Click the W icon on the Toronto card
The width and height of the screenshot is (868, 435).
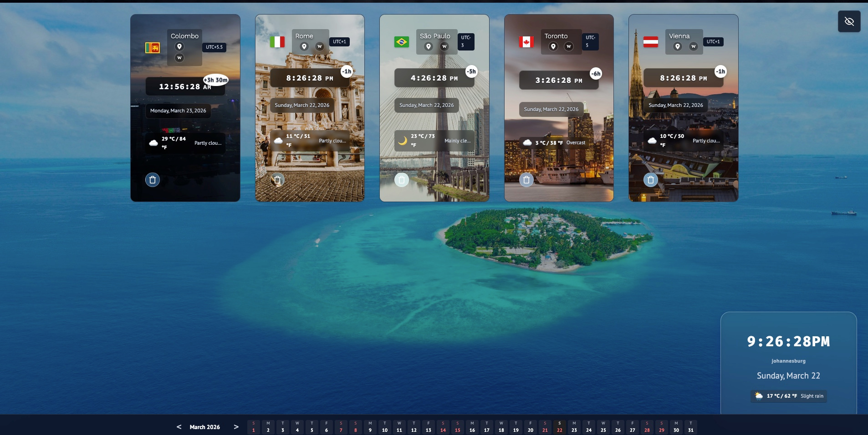[x=569, y=46]
